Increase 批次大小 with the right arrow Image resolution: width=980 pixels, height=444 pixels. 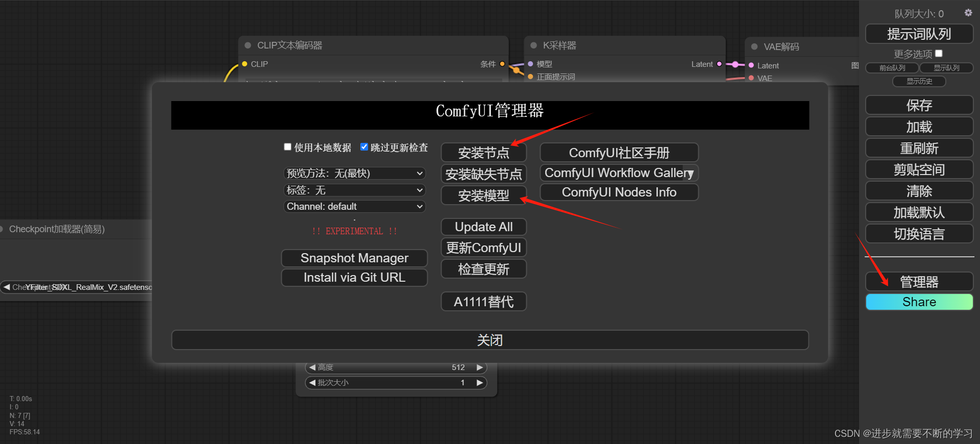click(480, 383)
